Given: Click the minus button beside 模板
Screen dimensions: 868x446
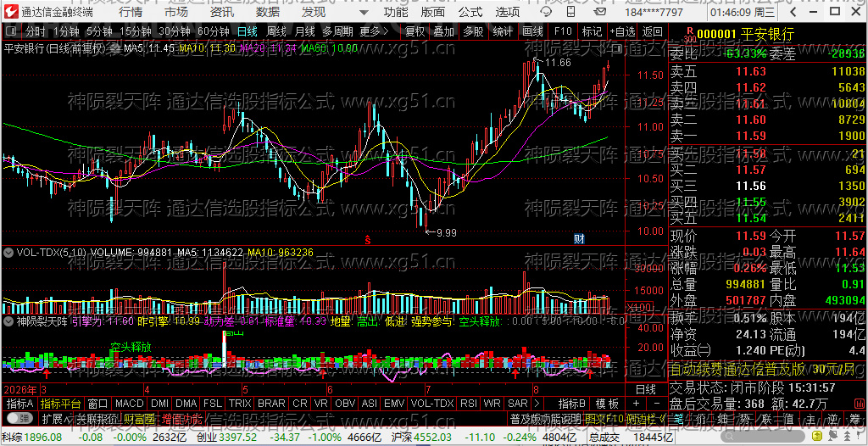Looking at the screenshot, I should pos(657,403).
